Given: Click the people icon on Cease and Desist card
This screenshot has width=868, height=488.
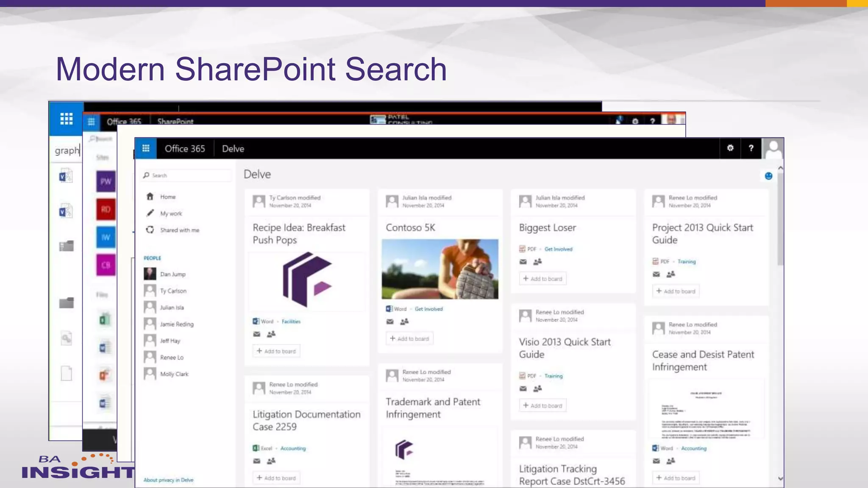Looking at the screenshot, I should [x=670, y=461].
